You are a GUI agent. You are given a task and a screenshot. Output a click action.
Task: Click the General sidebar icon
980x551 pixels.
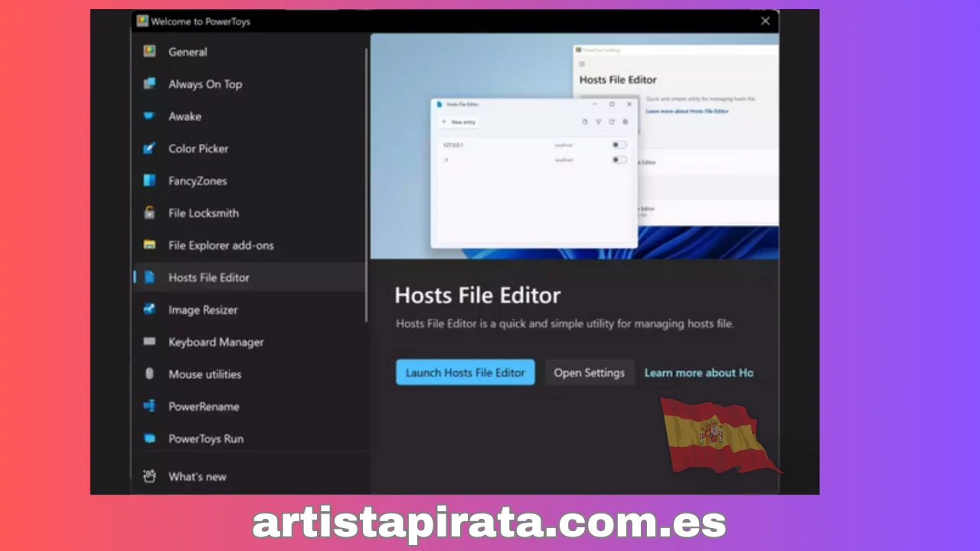pyautogui.click(x=149, y=52)
